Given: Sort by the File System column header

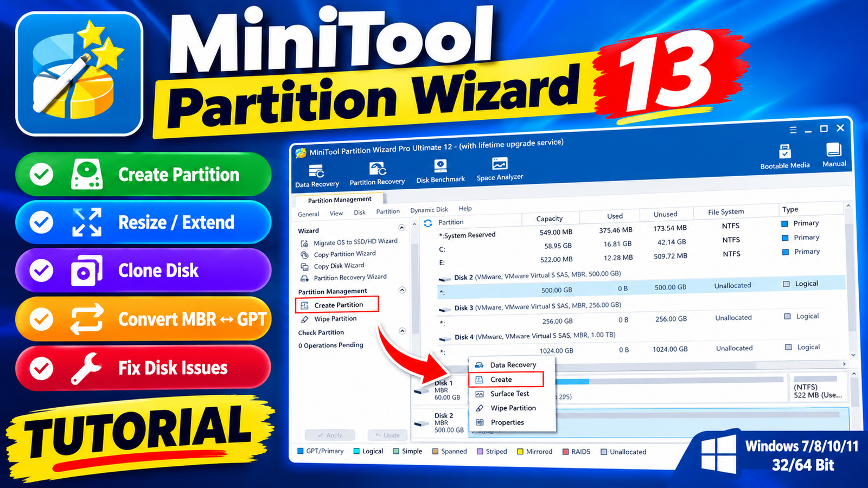Looking at the screenshot, I should tap(725, 212).
